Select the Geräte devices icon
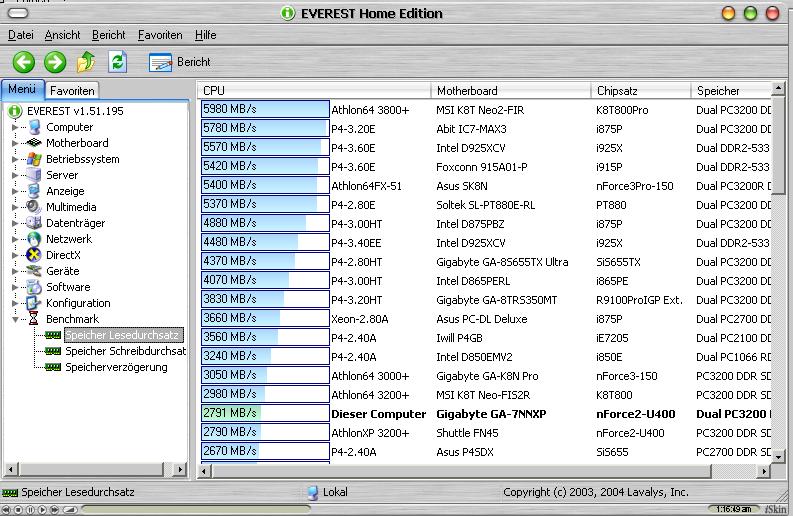This screenshot has height=516, width=793. click(34, 271)
